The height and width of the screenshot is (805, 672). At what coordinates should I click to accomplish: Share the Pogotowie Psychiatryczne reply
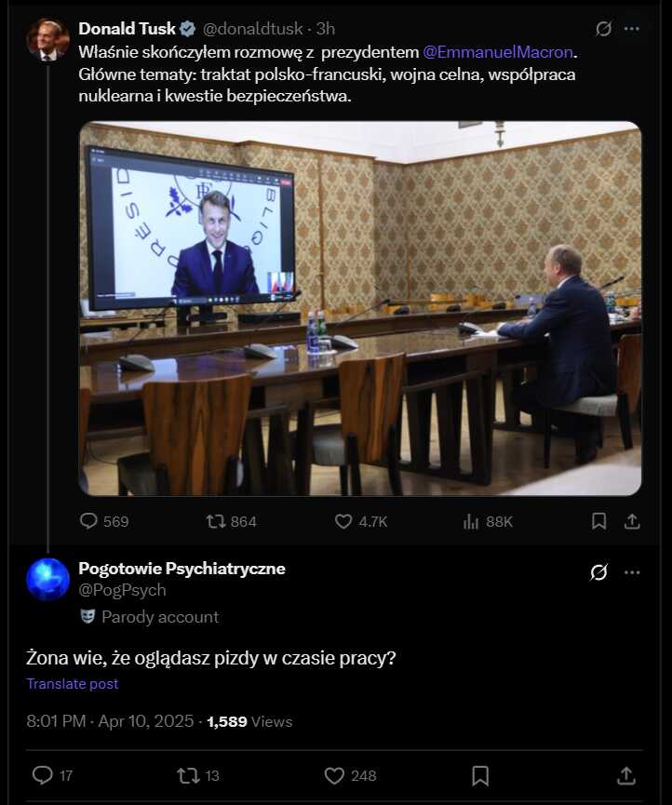626,775
